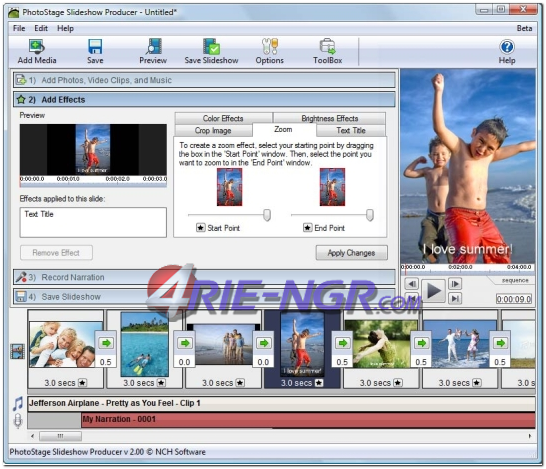Switch to the Crop Image tab
This screenshot has height=469, width=546.
[213, 131]
